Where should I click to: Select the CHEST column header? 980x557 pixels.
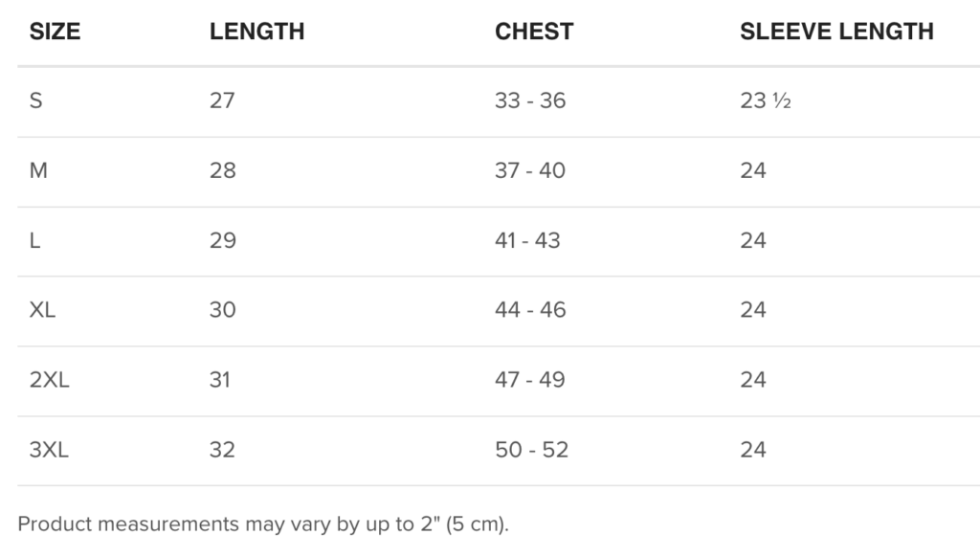(534, 32)
